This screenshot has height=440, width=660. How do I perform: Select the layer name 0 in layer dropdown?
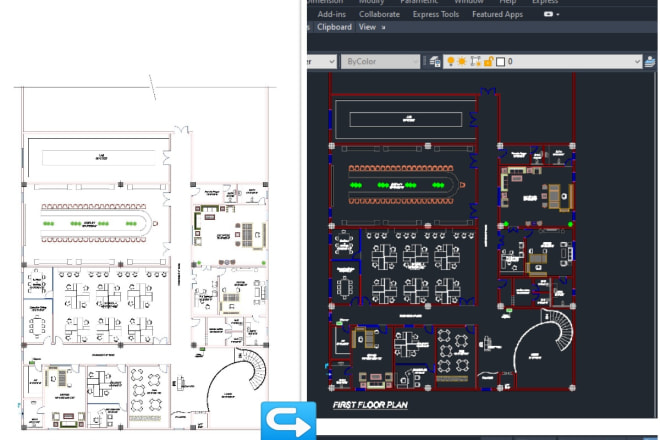[510, 62]
